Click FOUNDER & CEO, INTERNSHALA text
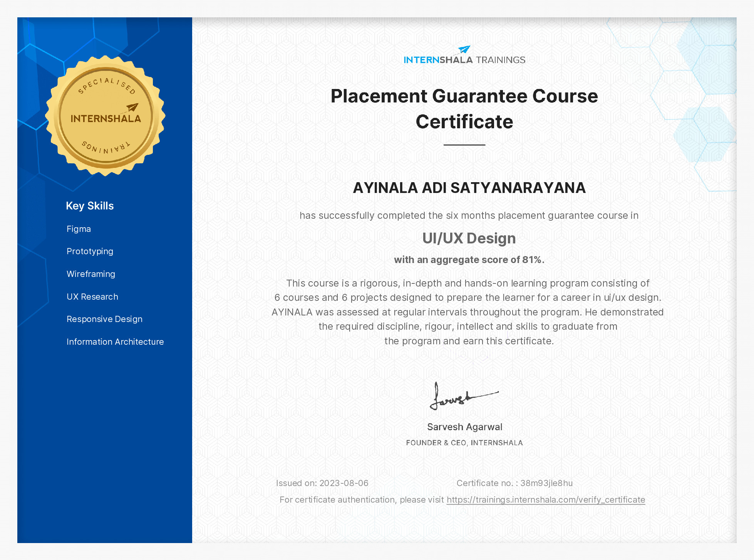 click(x=464, y=443)
